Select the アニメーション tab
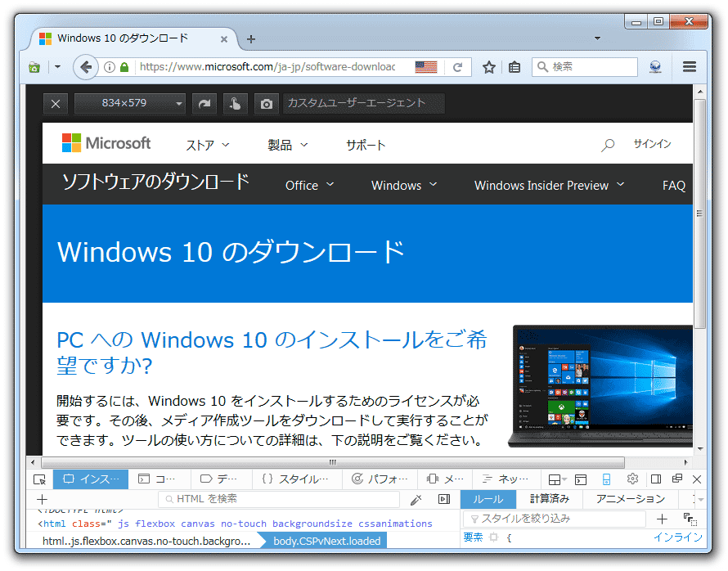Screen dimensions: 728x571 coord(631,499)
